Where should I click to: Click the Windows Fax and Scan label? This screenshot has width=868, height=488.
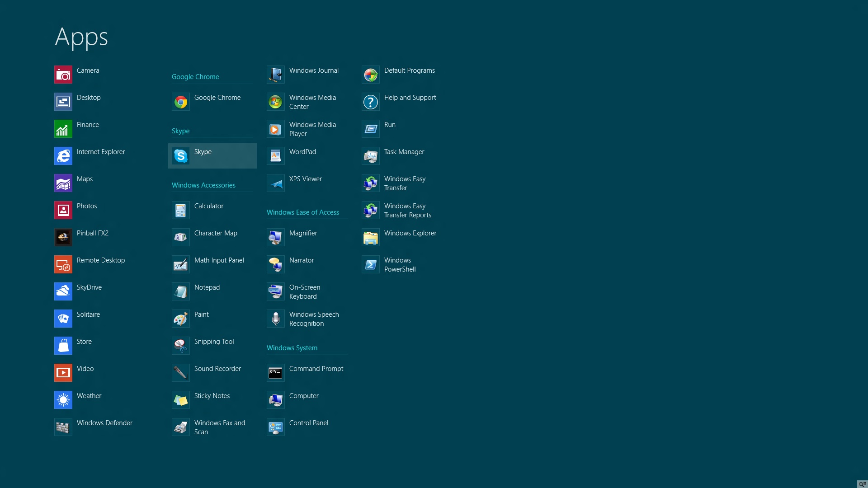click(220, 427)
